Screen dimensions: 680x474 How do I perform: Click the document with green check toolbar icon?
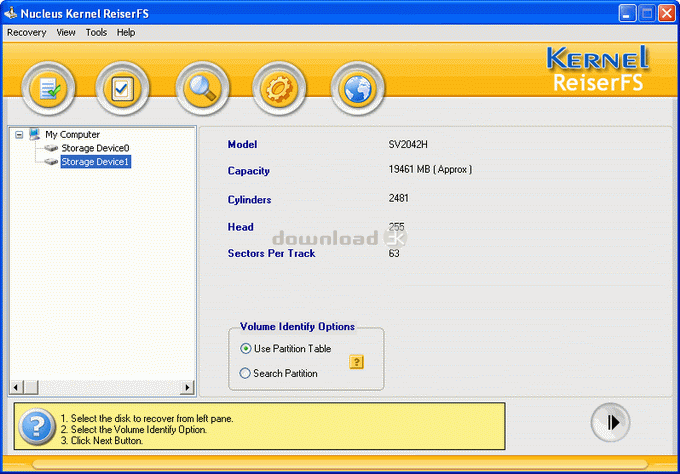(48, 88)
